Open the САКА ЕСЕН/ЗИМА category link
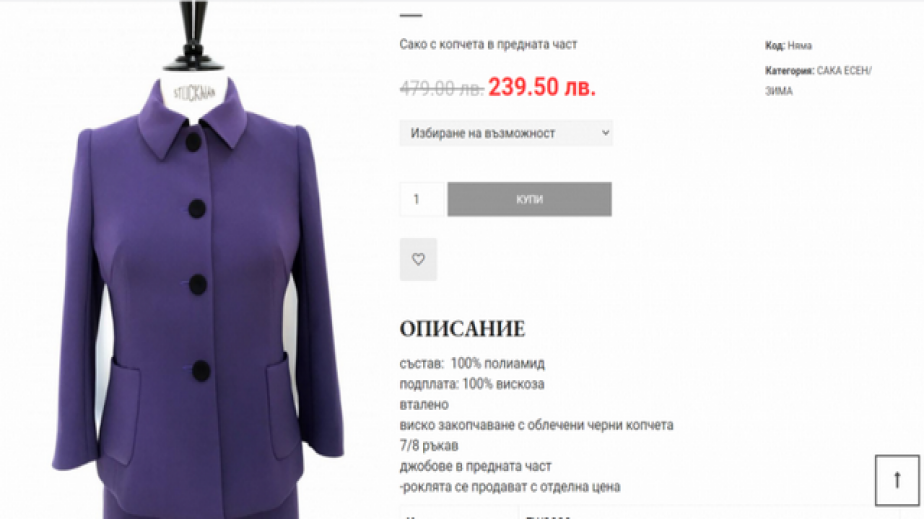The image size is (924, 519). pos(818,81)
